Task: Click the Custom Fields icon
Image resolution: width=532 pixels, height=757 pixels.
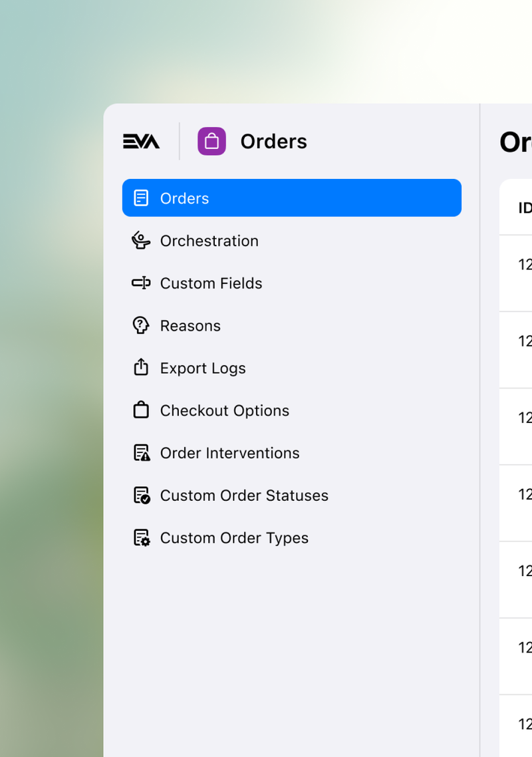Action: point(141,283)
